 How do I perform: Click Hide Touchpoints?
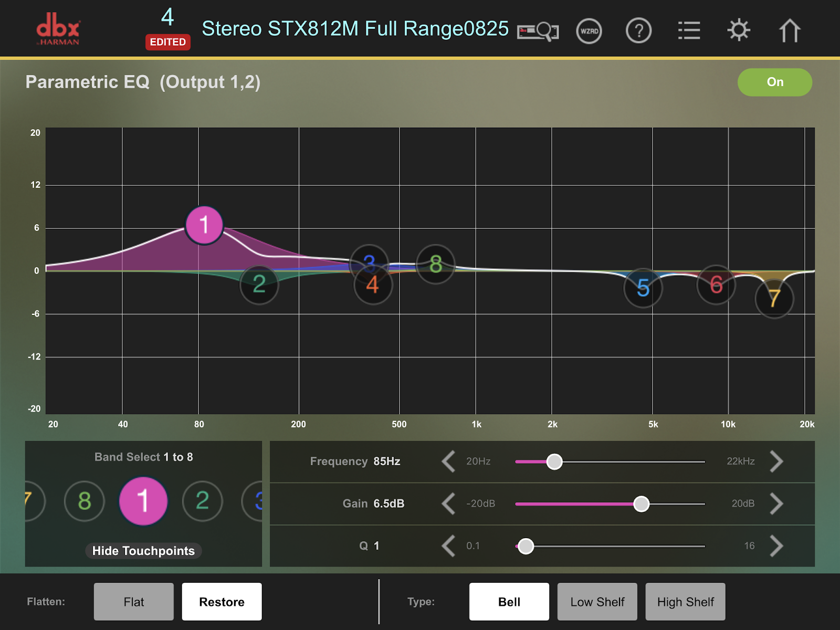(143, 551)
